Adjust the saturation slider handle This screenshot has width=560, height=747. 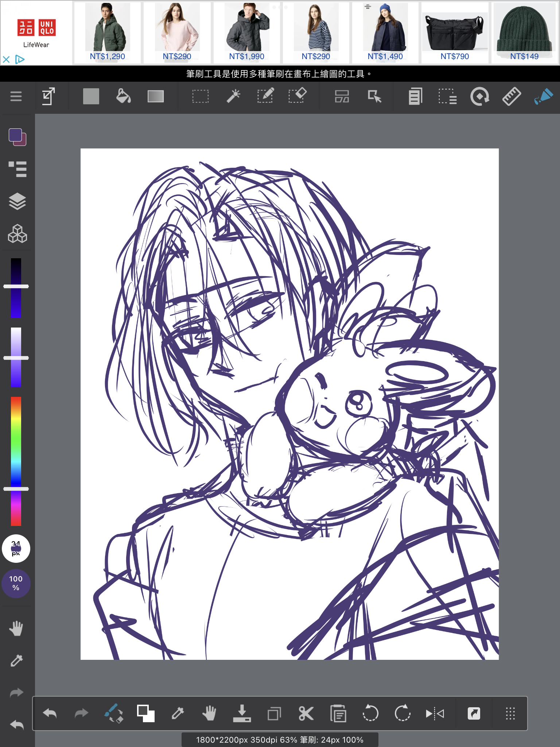pyautogui.click(x=16, y=358)
